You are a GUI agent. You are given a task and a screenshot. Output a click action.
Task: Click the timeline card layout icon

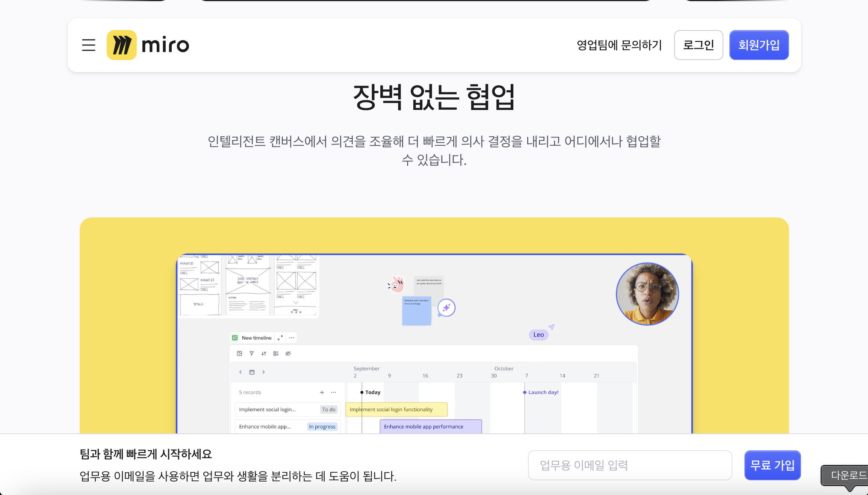(x=239, y=353)
